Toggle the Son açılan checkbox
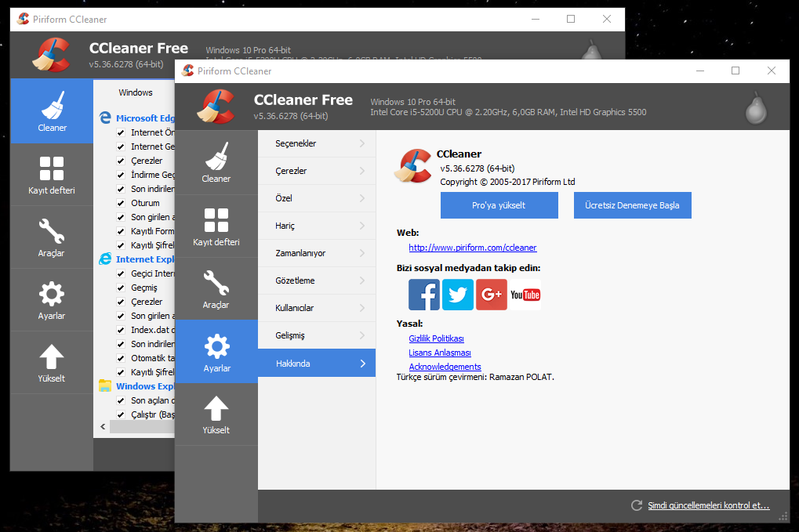The image size is (799, 532). pos(121,400)
